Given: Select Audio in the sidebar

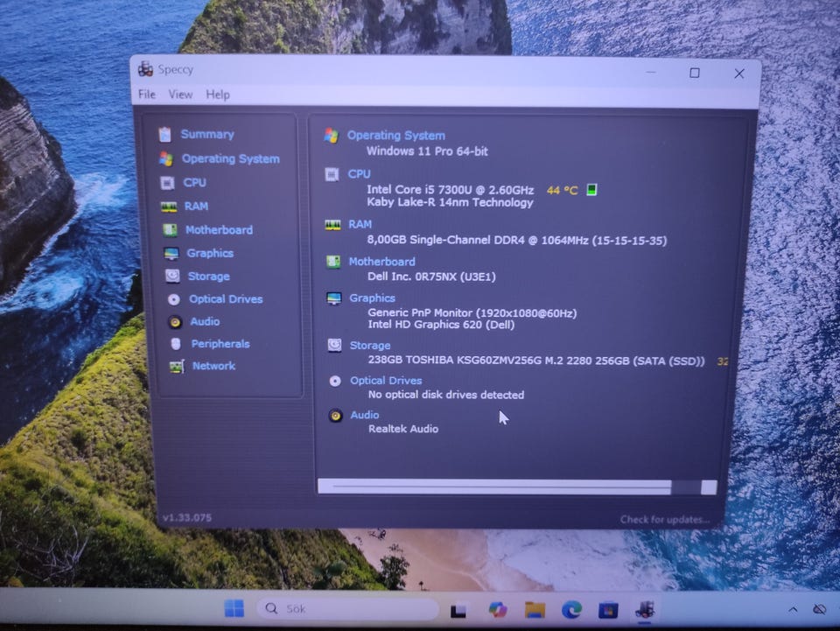Looking at the screenshot, I should 205,321.
